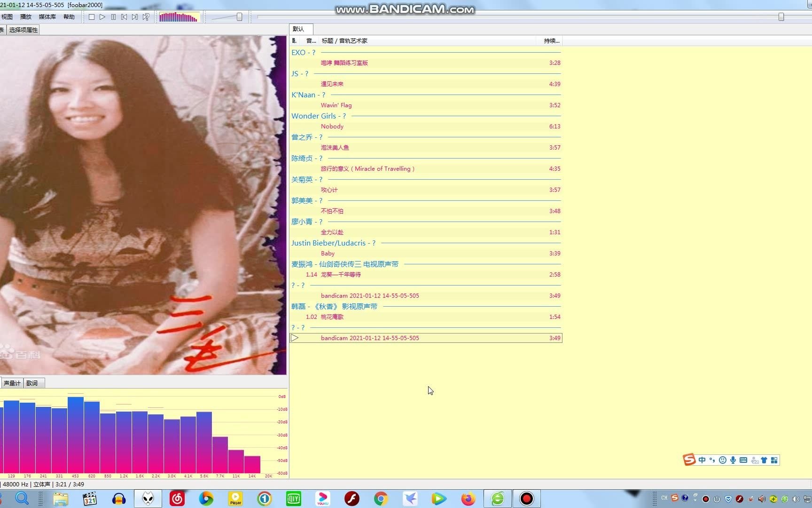The height and width of the screenshot is (508, 812).
Task: Open NetEase Cloud Music in taskbar
Action: (x=177, y=499)
